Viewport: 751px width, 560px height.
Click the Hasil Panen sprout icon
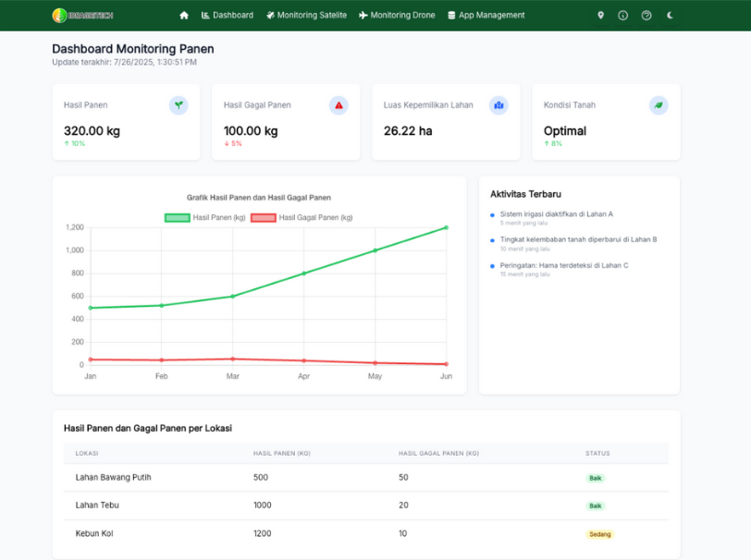pyautogui.click(x=179, y=105)
